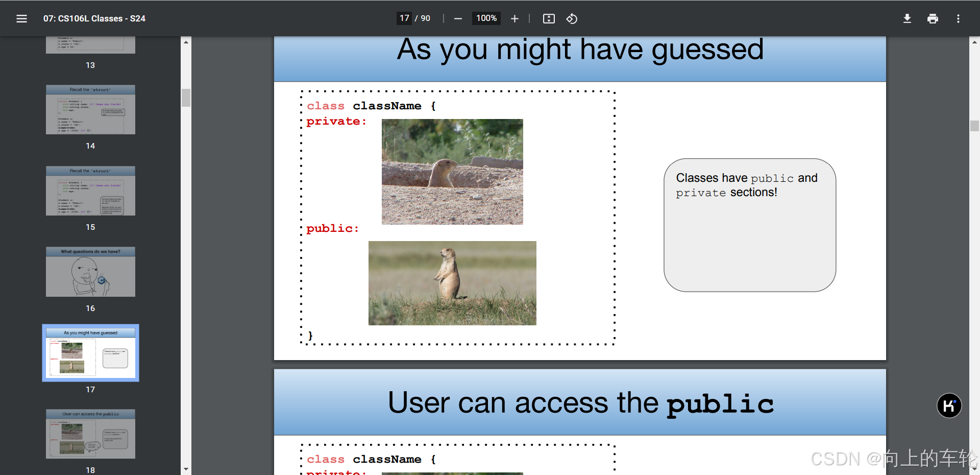Screen dimensions: 980x475
Task: Click the standing prairie dog photo
Action: [x=452, y=283]
